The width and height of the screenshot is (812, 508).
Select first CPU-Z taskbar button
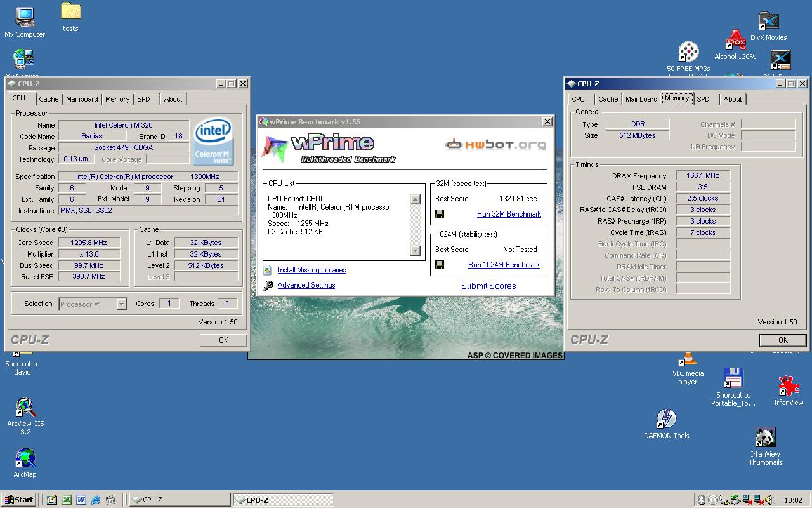(180, 500)
